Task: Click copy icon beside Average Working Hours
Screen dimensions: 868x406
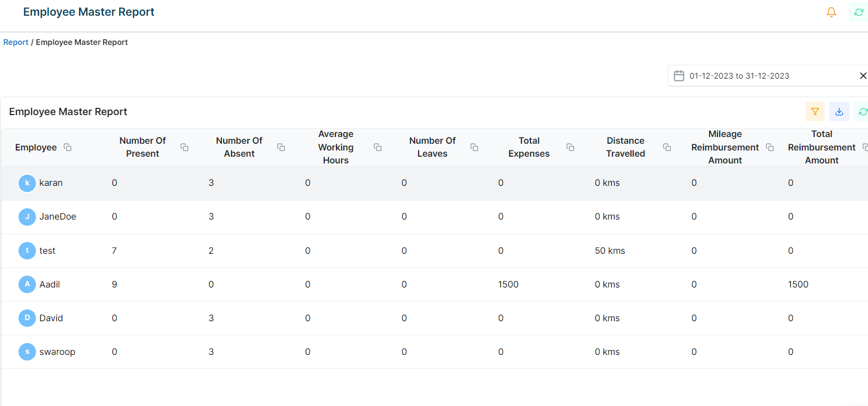Action: (x=378, y=147)
